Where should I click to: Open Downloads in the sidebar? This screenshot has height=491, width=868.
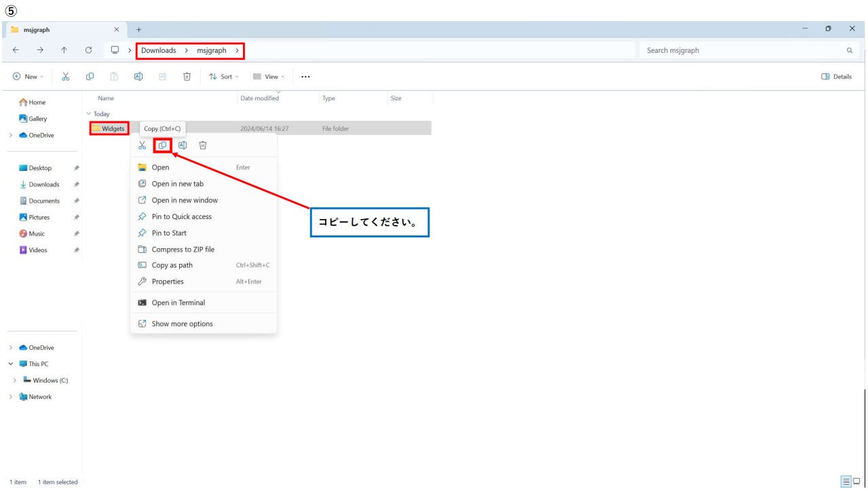[x=43, y=184]
